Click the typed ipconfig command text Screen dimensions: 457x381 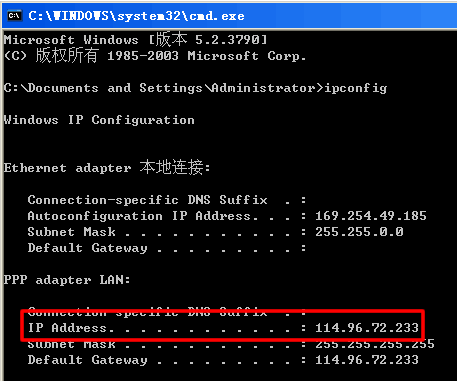355,88
